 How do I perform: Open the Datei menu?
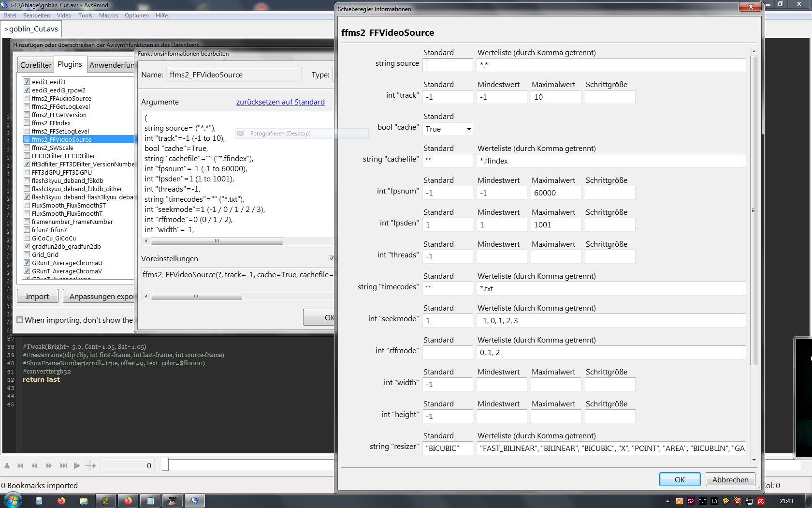(10, 15)
